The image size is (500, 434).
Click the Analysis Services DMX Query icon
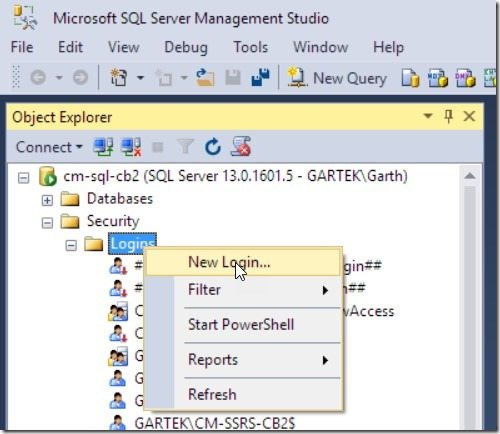465,78
